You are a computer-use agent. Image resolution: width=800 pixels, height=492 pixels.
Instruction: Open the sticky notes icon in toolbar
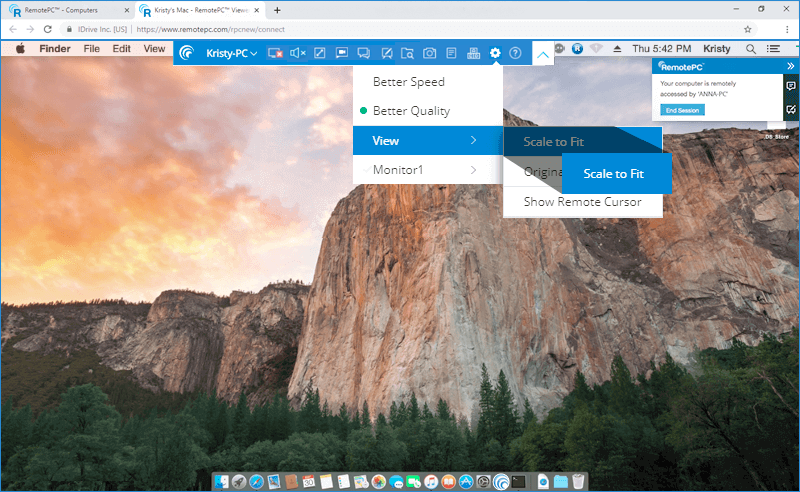pyautogui.click(x=451, y=53)
